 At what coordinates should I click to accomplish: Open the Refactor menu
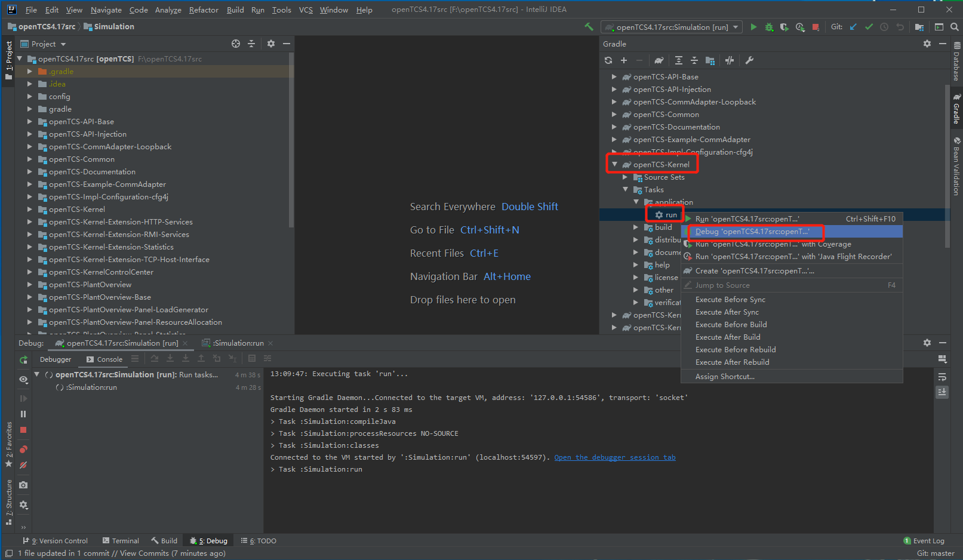204,10
